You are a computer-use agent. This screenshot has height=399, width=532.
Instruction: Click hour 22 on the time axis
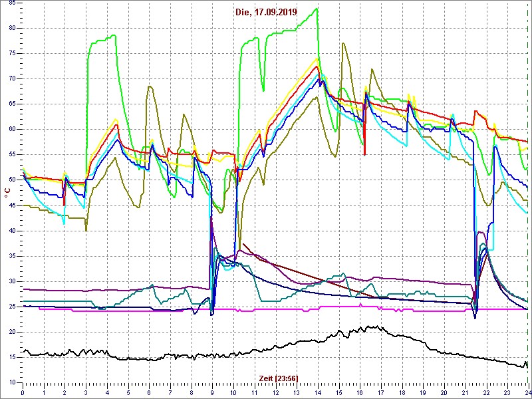point(485,393)
